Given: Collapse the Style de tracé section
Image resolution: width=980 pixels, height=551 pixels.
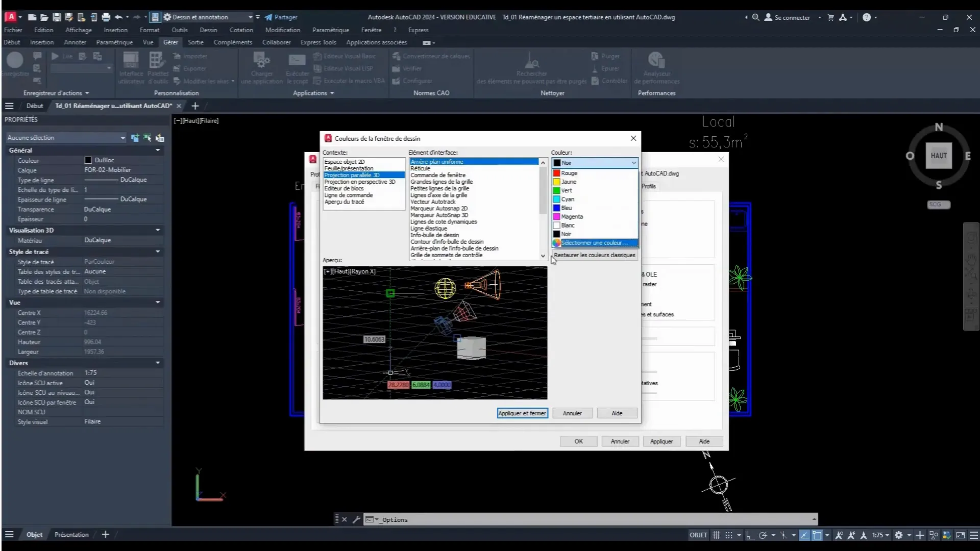Looking at the screenshot, I should [158, 252].
